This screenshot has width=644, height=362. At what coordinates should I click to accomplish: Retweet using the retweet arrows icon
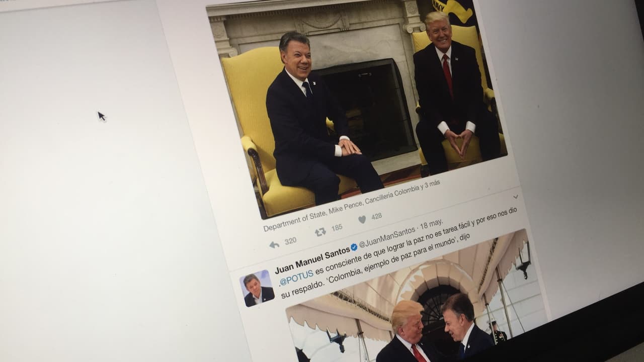pyautogui.click(x=320, y=232)
